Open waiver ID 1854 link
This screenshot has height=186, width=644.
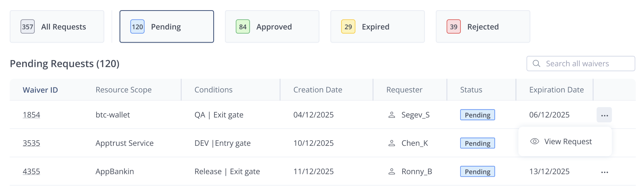(x=32, y=115)
